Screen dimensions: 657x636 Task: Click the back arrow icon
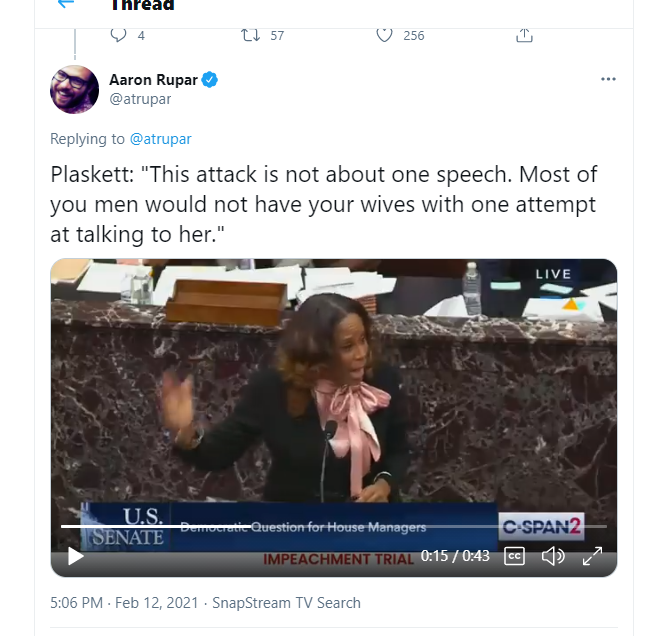coord(66,4)
